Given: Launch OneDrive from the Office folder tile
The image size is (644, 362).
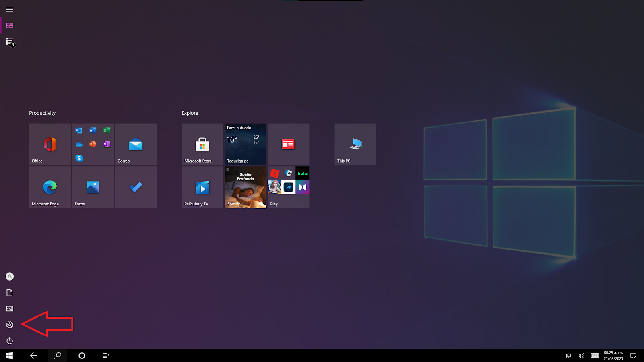Looking at the screenshot, I should point(79,144).
